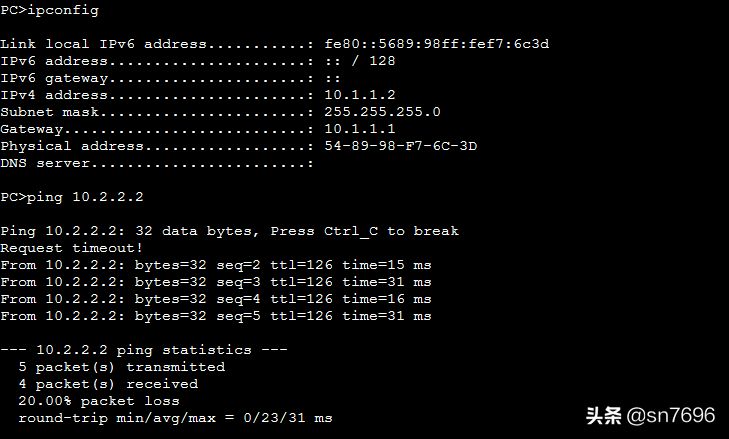Click the link local IPv6 address value
Viewport: 729px width, 439px height.
tap(437, 44)
